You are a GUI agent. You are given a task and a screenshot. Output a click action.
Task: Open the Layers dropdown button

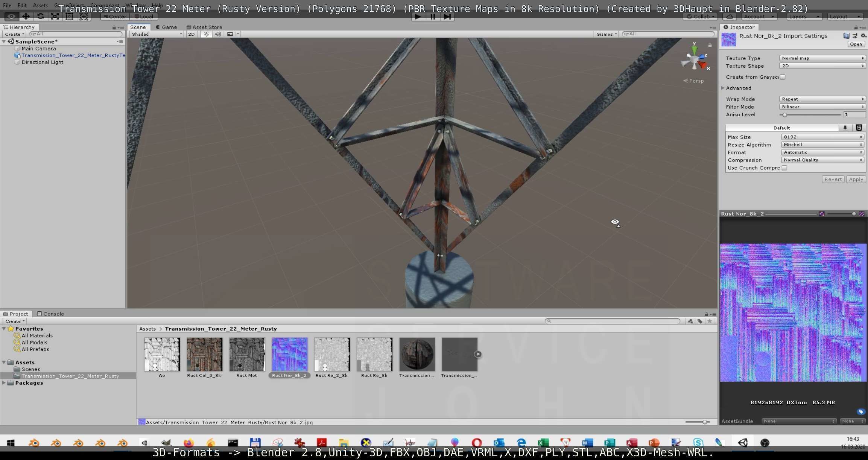tap(804, 17)
